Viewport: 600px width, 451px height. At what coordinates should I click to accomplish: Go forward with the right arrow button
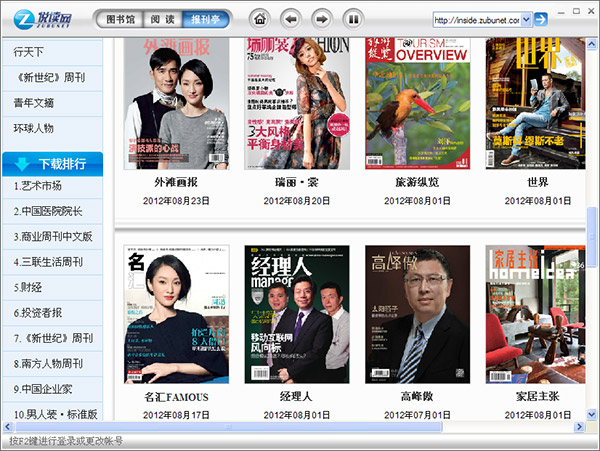(x=322, y=19)
